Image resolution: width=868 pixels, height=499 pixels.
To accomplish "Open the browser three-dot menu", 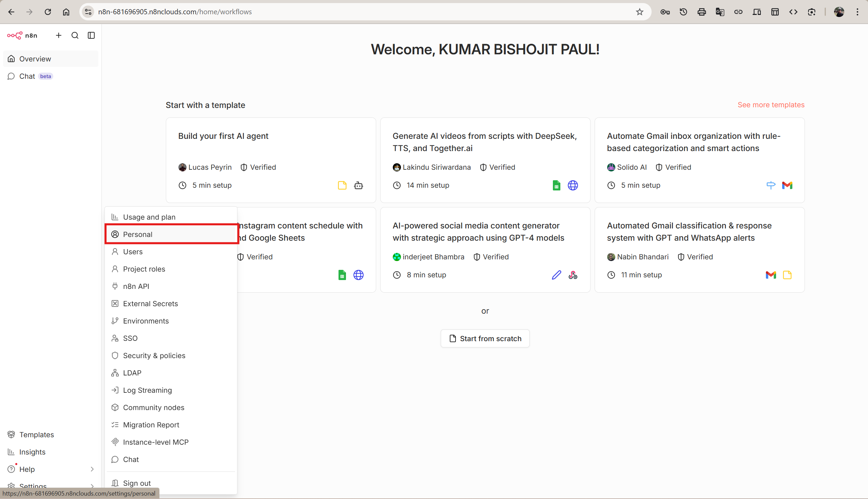I will click(x=857, y=12).
